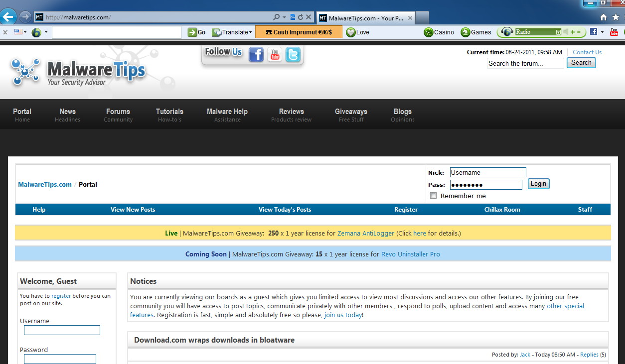Open Malware Help Assistance nav item
Screen dimensions: 625x364
pos(227,115)
